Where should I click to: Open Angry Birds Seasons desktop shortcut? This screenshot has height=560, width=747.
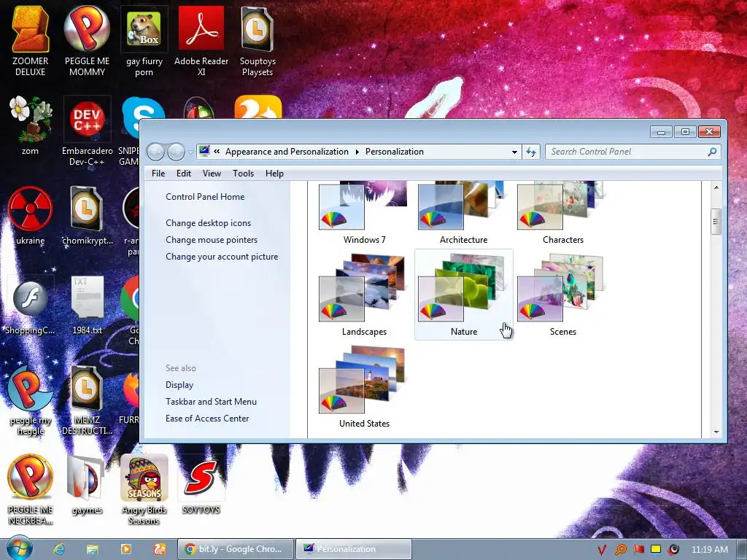point(144,489)
